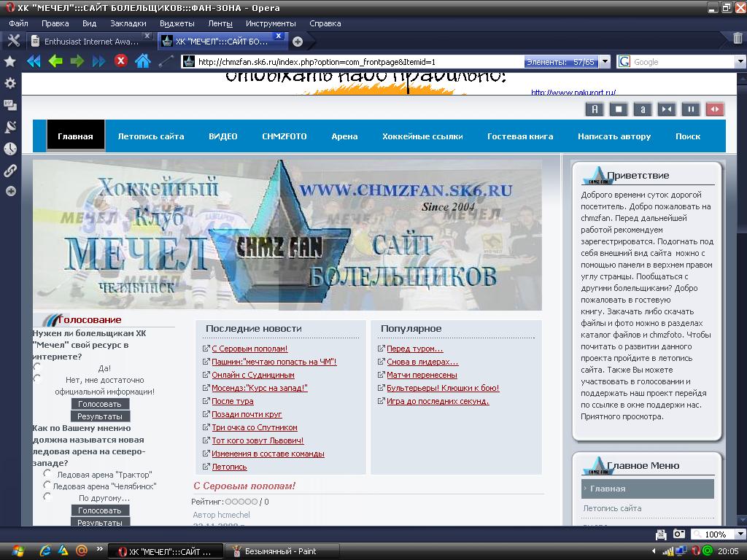747x560 pixels.
Task: Reset font size with the square button
Action: point(619,109)
